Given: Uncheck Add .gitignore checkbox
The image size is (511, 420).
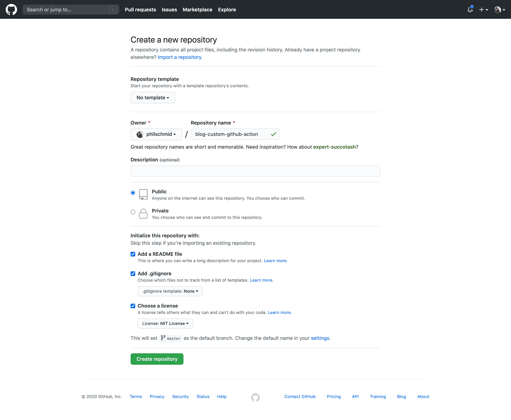Looking at the screenshot, I should pyautogui.click(x=133, y=274).
